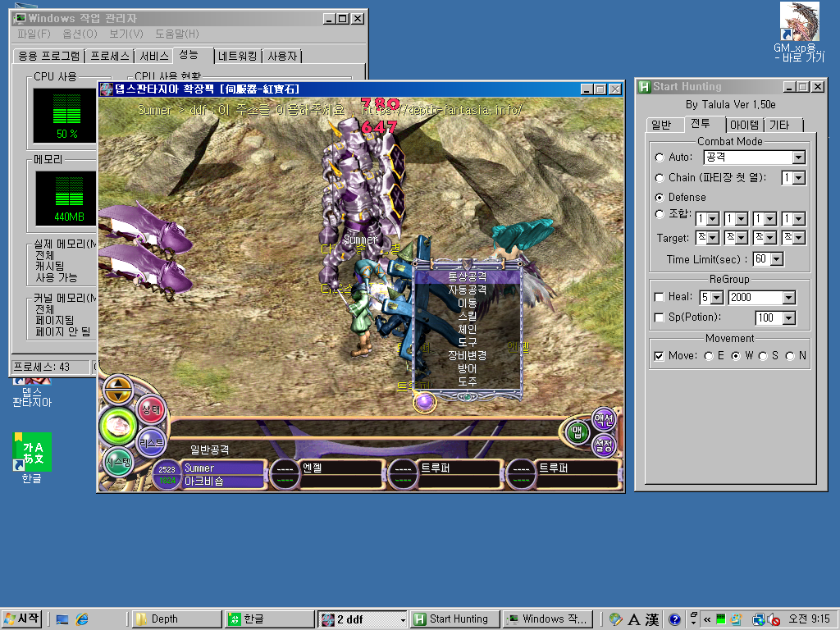The image size is (840, 630).
Task: Click the green 시스템 (system) orb button
Action: pos(118,461)
